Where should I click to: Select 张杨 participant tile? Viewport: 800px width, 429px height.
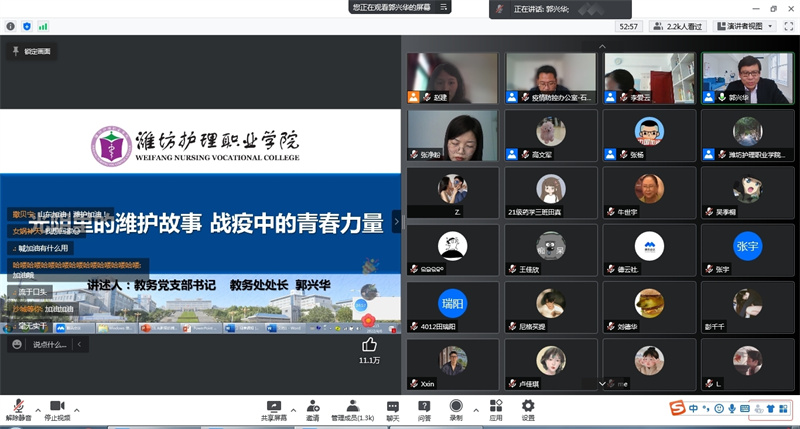pos(649,136)
